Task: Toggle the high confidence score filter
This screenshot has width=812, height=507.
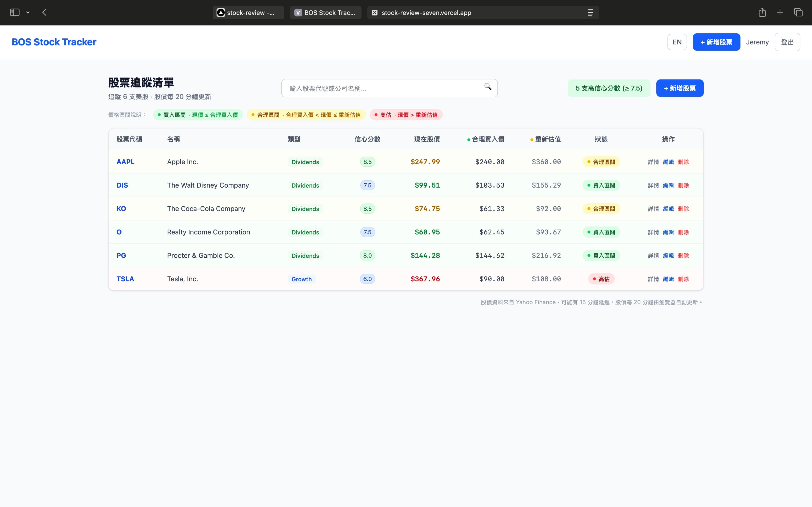Action: pyautogui.click(x=609, y=88)
